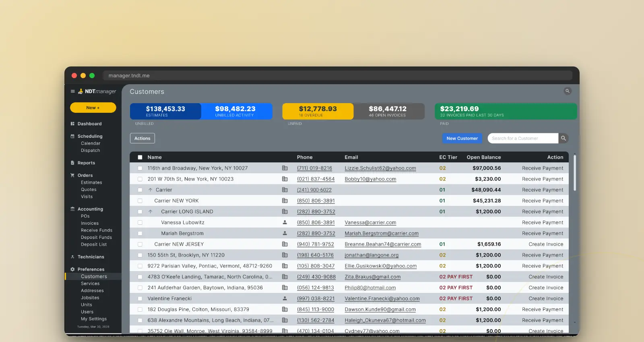Click Create Invoice for Valentine Franecki
Screen dimensions: 644x342
tap(546, 298)
